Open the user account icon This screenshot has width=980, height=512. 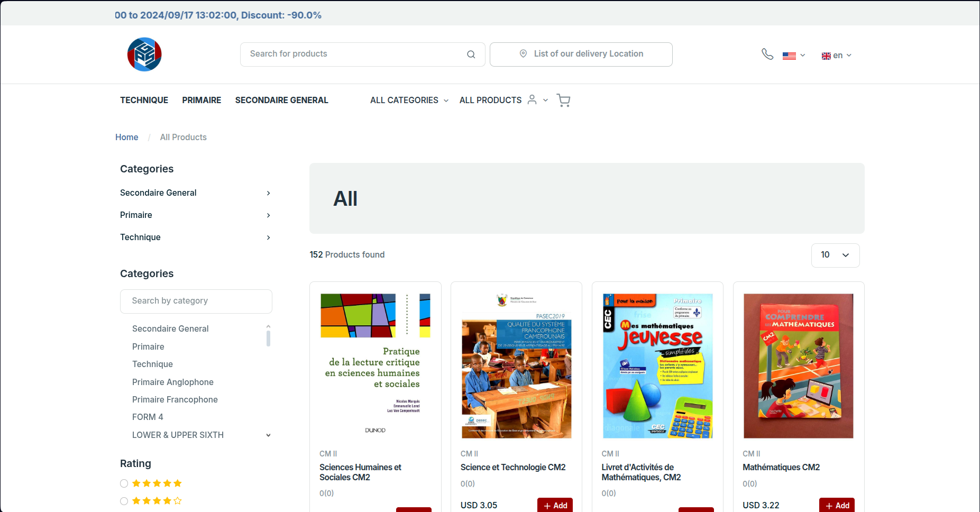pyautogui.click(x=533, y=100)
